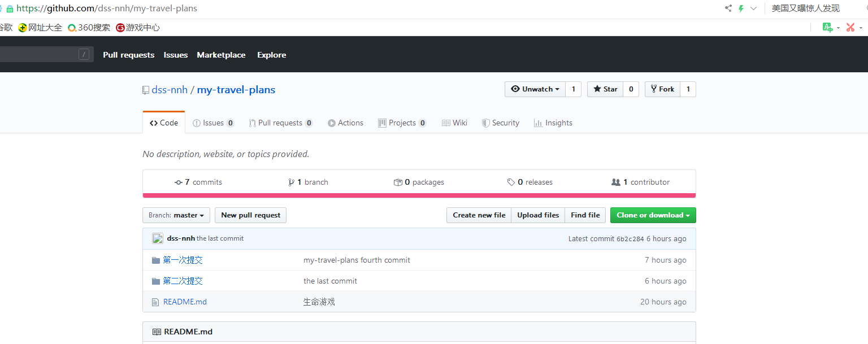The height and width of the screenshot is (344, 868).
Task: Click New pull request button
Action: coord(251,215)
